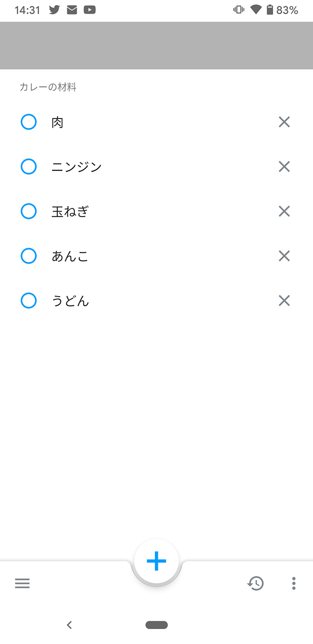
Task: Open the history clock icon
Action: click(256, 584)
